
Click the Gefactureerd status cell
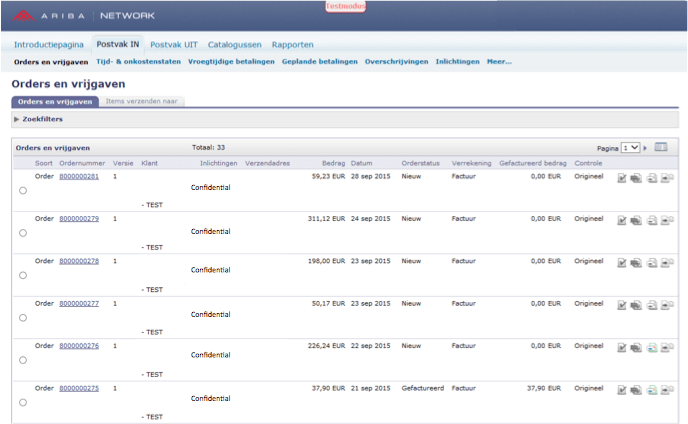pyautogui.click(x=423, y=388)
